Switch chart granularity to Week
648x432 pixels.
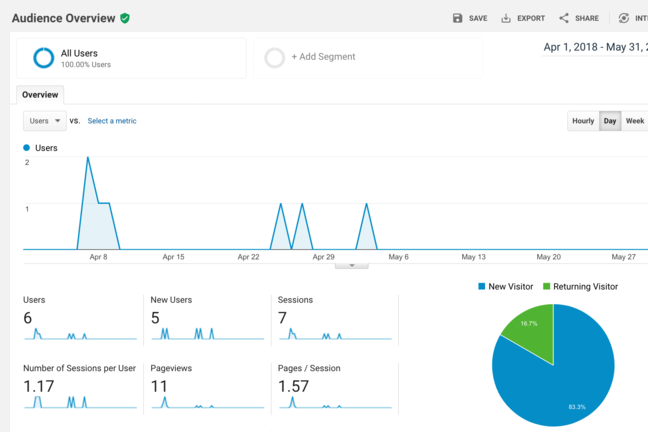click(635, 121)
